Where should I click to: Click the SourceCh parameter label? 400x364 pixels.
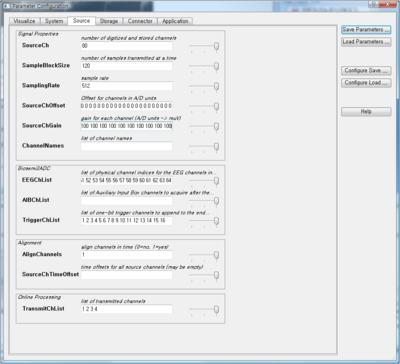point(35,45)
